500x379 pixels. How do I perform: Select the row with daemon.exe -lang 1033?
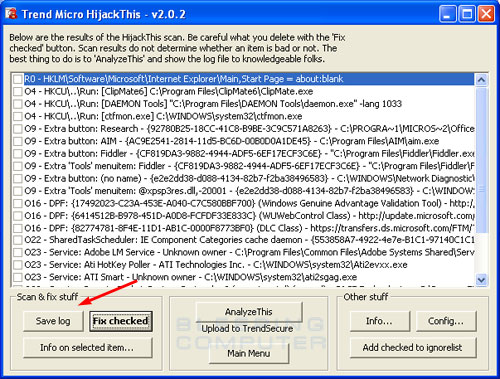213,104
